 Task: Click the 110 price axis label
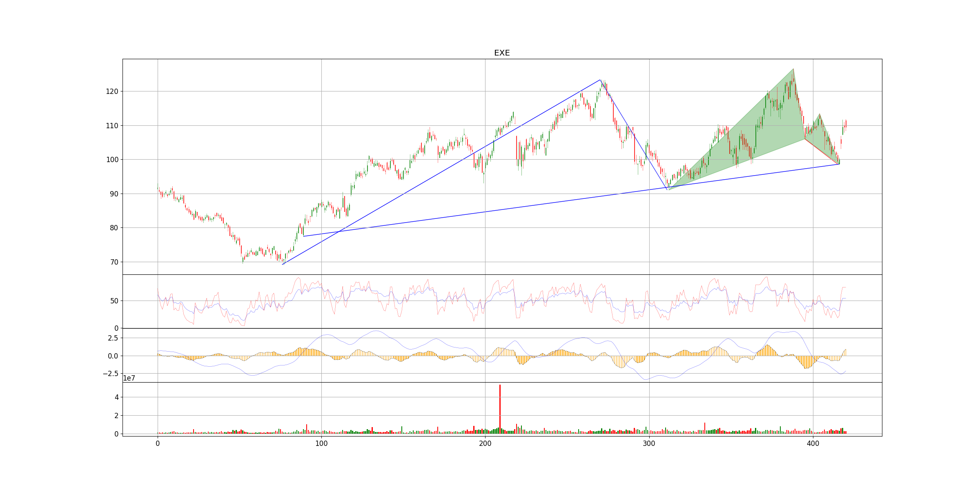(112, 126)
